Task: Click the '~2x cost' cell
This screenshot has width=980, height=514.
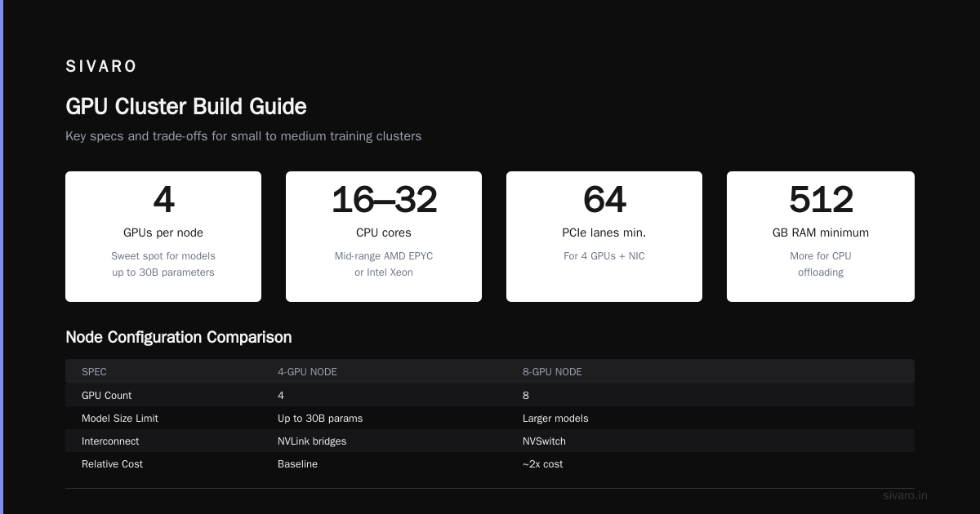Action: click(x=542, y=463)
